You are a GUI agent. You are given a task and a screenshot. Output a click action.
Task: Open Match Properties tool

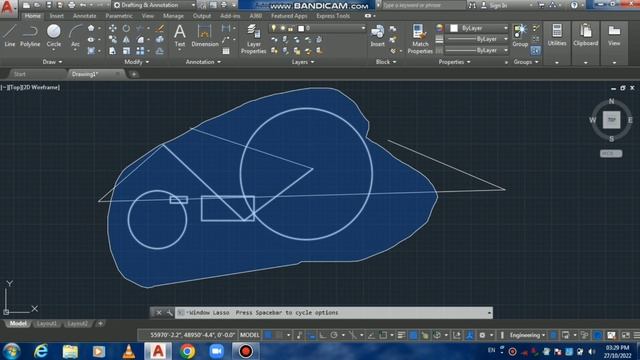(x=420, y=39)
